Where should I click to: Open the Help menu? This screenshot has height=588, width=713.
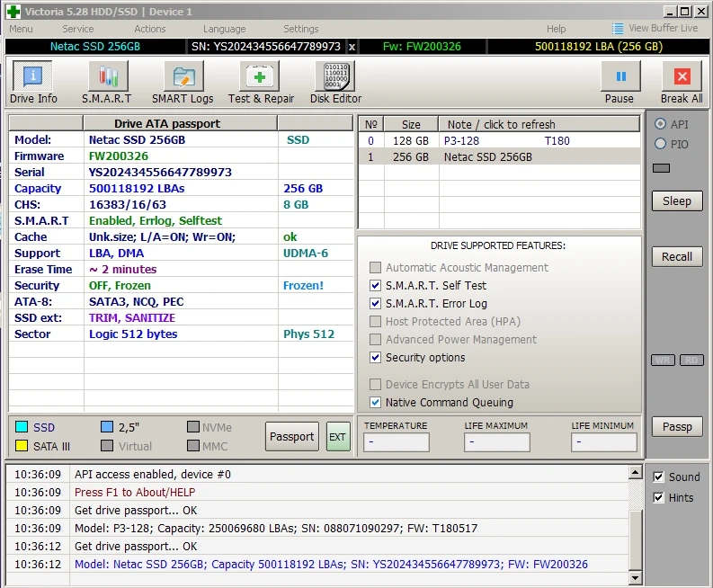tap(556, 29)
